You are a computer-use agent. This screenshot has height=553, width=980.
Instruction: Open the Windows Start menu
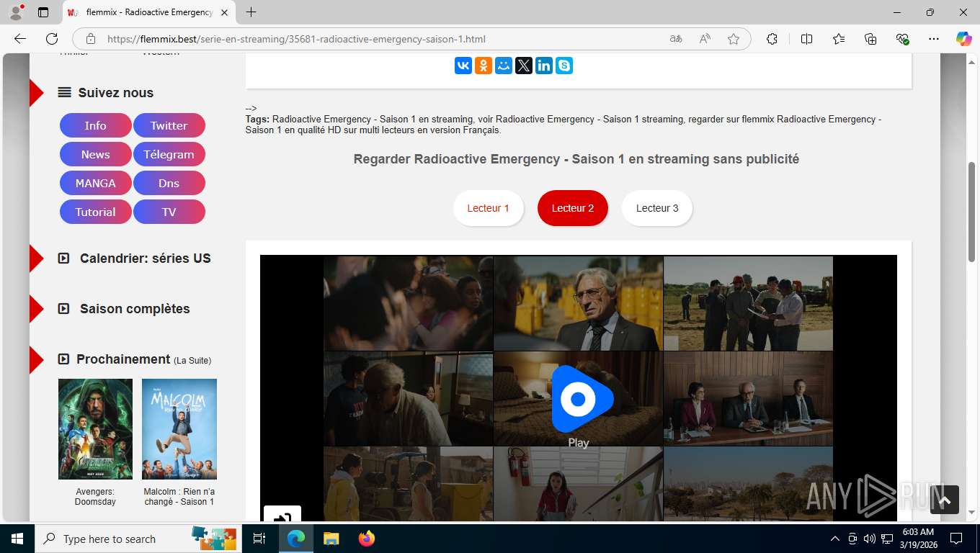tap(17, 539)
